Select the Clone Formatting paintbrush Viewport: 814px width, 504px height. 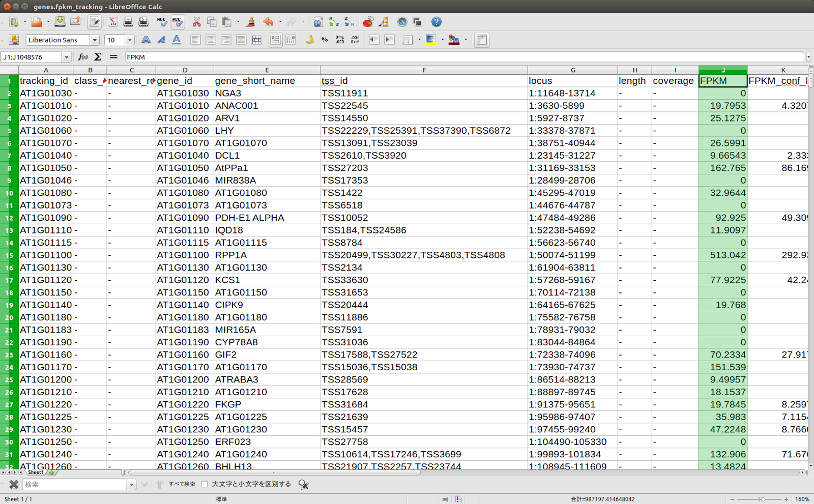coord(250,22)
